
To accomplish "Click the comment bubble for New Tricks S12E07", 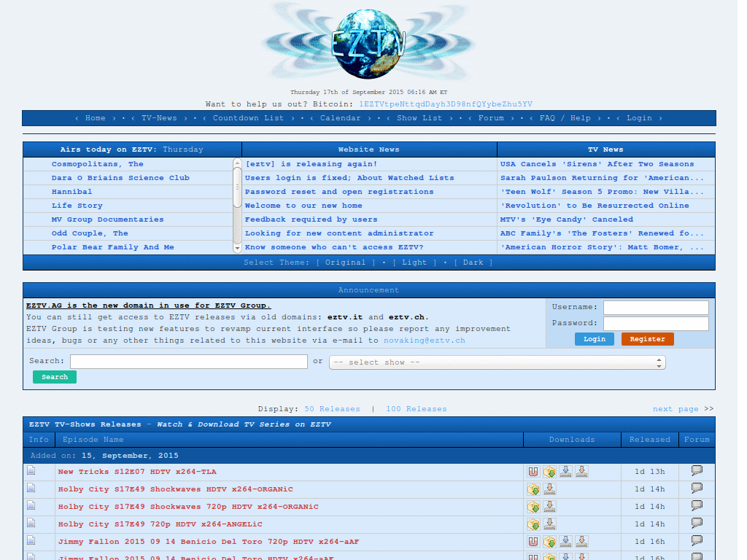I will coord(697,471).
